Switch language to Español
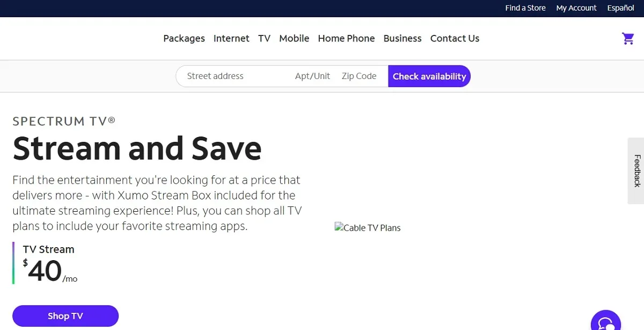 [620, 8]
